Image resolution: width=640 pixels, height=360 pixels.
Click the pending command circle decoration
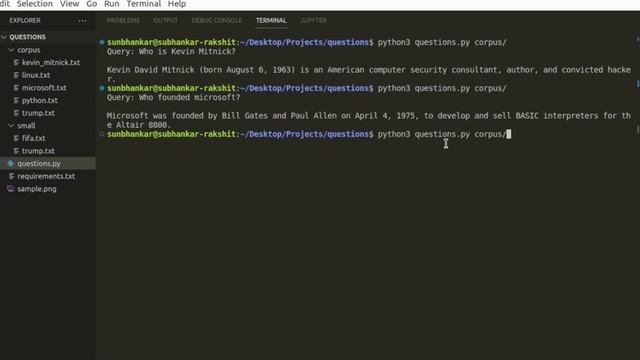[x=102, y=134]
